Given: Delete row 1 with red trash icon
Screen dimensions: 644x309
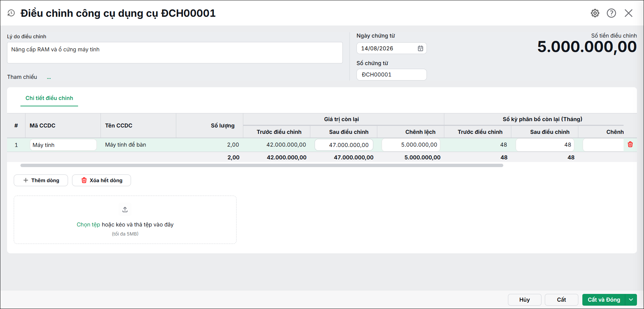Looking at the screenshot, I should 630,144.
